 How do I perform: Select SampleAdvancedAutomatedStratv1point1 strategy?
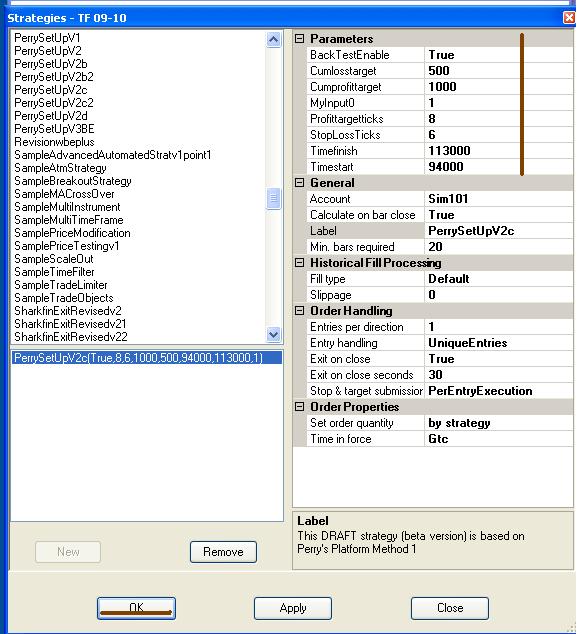tap(112, 155)
